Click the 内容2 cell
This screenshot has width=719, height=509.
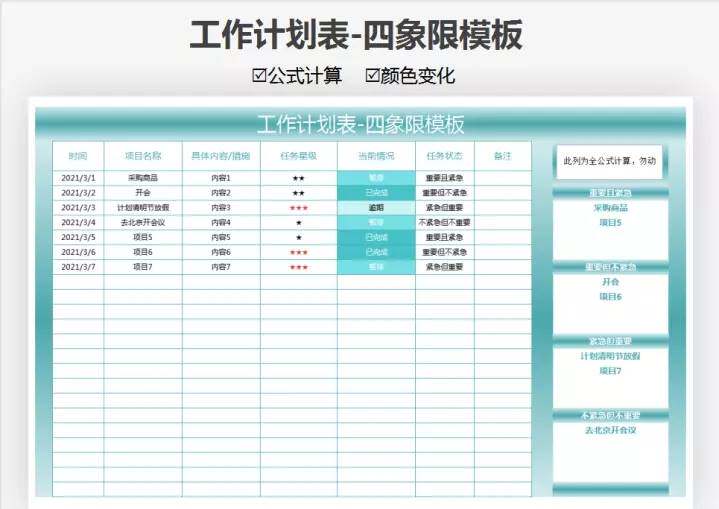click(x=221, y=193)
